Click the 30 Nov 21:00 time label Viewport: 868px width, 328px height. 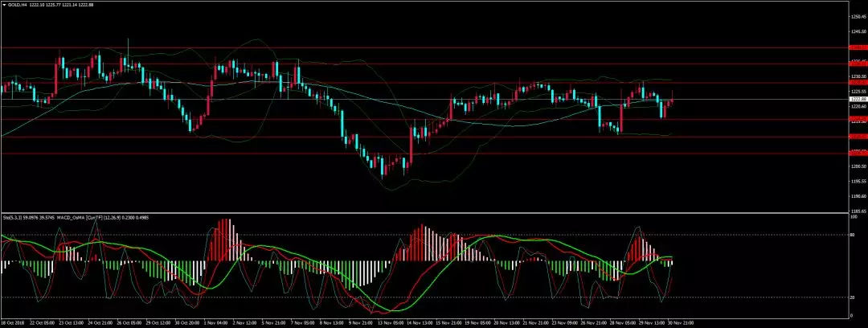679,323
